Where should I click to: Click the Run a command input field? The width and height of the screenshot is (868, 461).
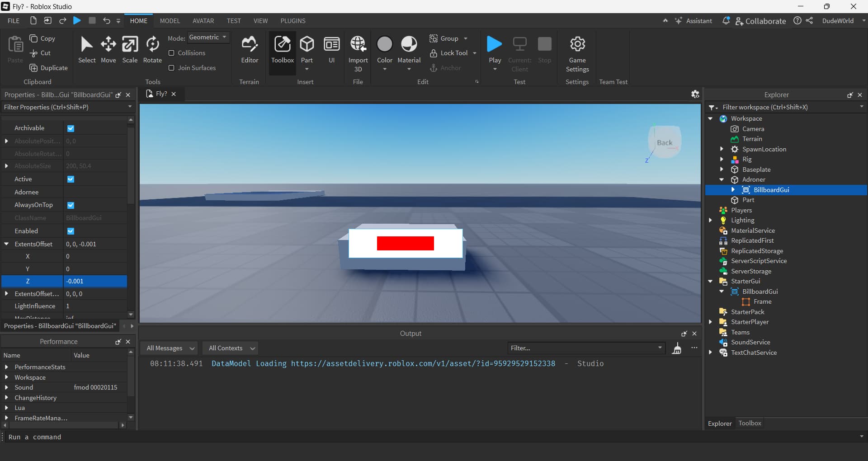tap(90, 437)
